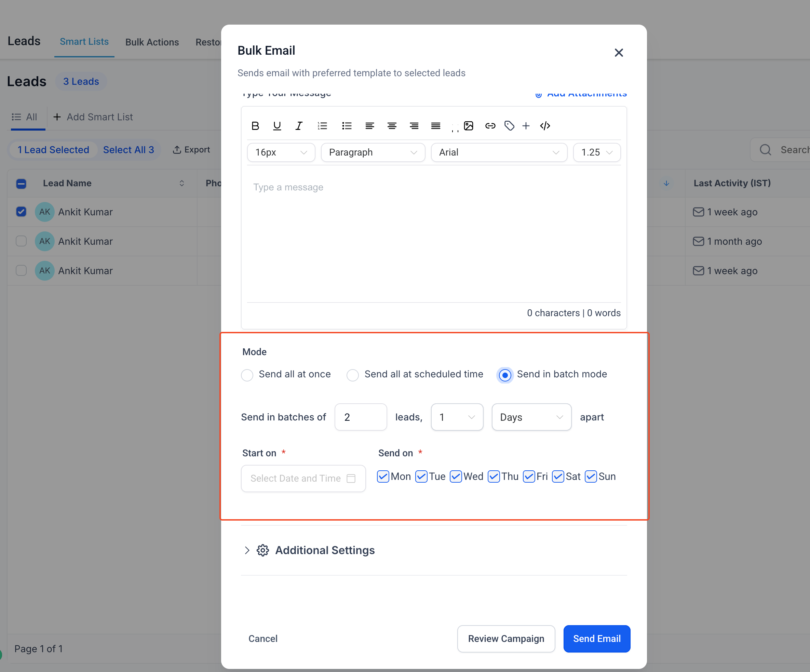Apply underline formatting
810x672 pixels.
click(276, 126)
